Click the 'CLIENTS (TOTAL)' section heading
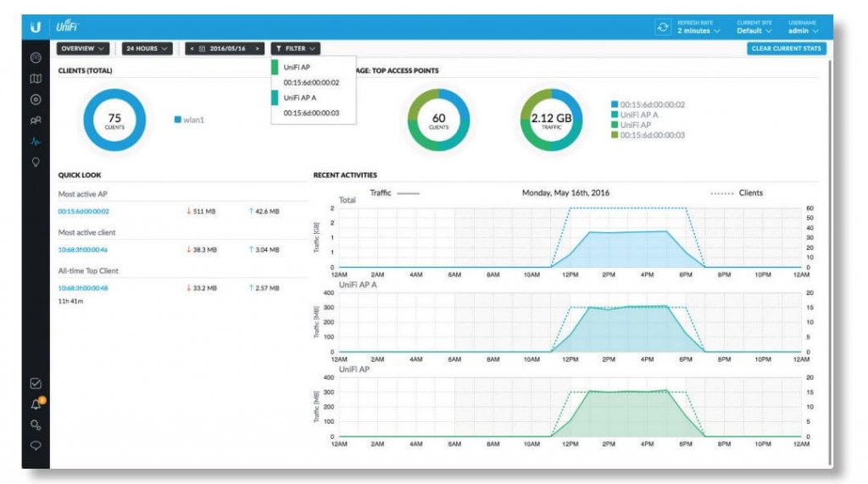Image resolution: width=868 pixels, height=484 pixels. pyautogui.click(x=86, y=71)
